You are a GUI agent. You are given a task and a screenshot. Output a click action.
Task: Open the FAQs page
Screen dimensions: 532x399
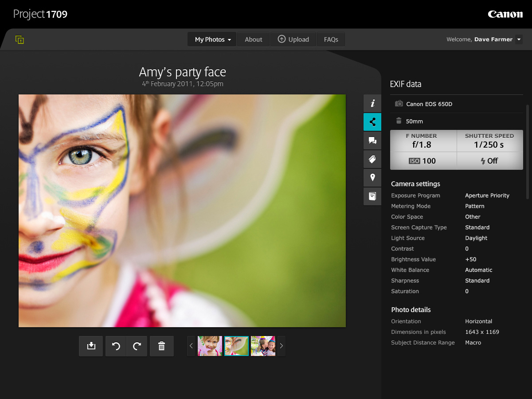331,39
